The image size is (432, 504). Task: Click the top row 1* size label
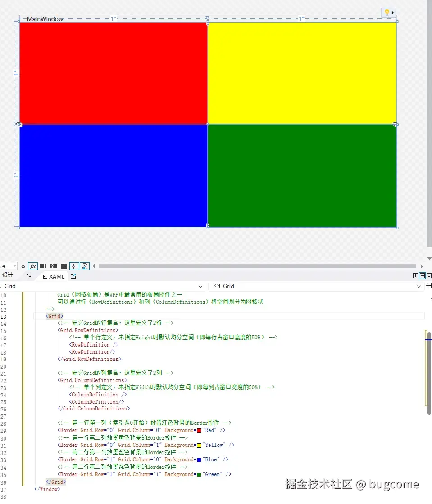click(x=16, y=73)
